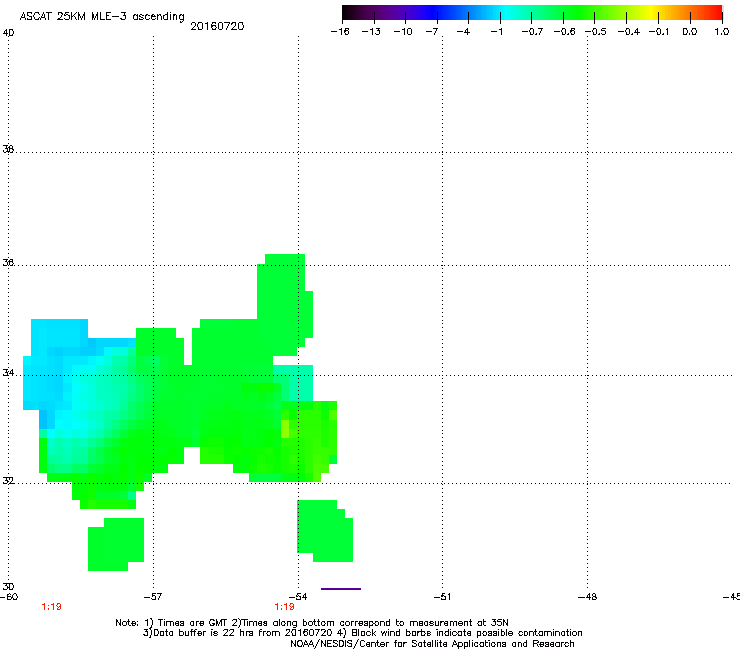Click the red 1:19 time near -54

pos(285,607)
